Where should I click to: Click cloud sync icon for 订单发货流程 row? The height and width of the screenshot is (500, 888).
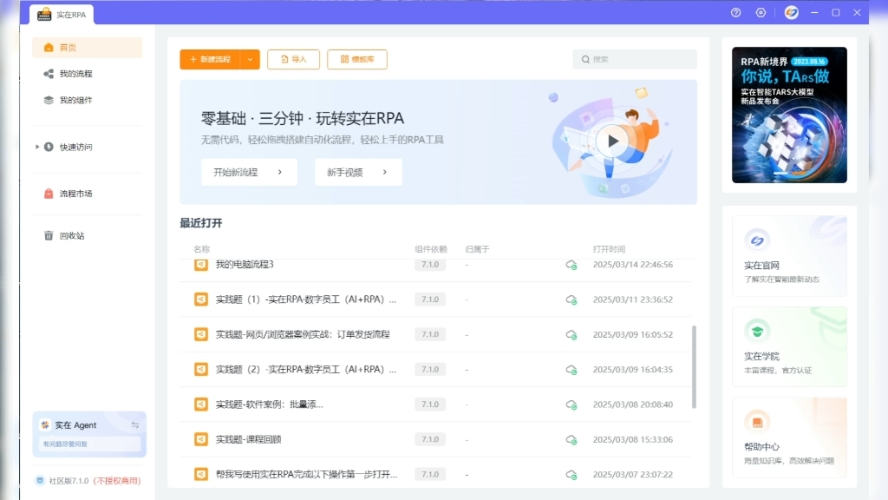click(x=571, y=335)
